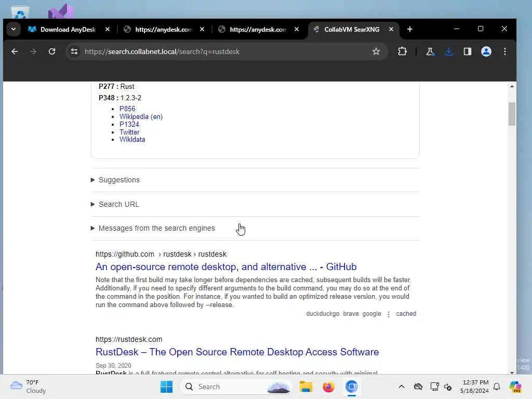532x399 pixels.
Task: Click the cloud sync tray icon
Action: [x=418, y=387]
